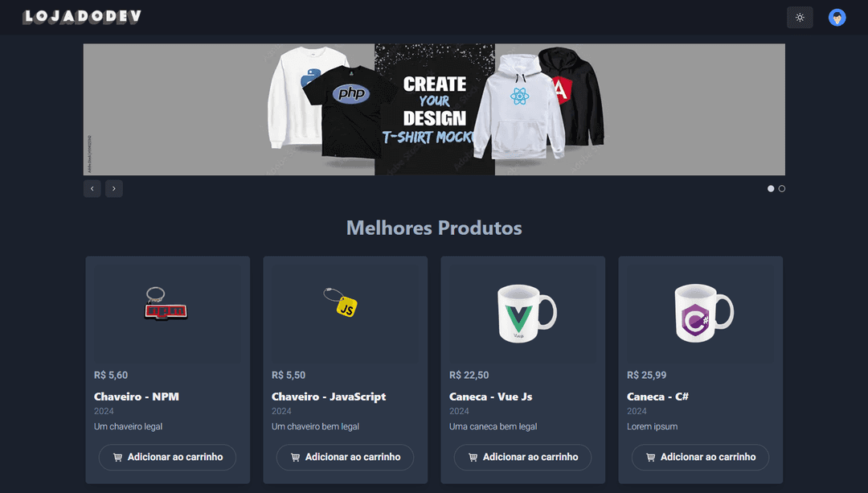This screenshot has width=868, height=493.
Task: Open the Chaveiro - NPM product title
Action: pos(136,396)
